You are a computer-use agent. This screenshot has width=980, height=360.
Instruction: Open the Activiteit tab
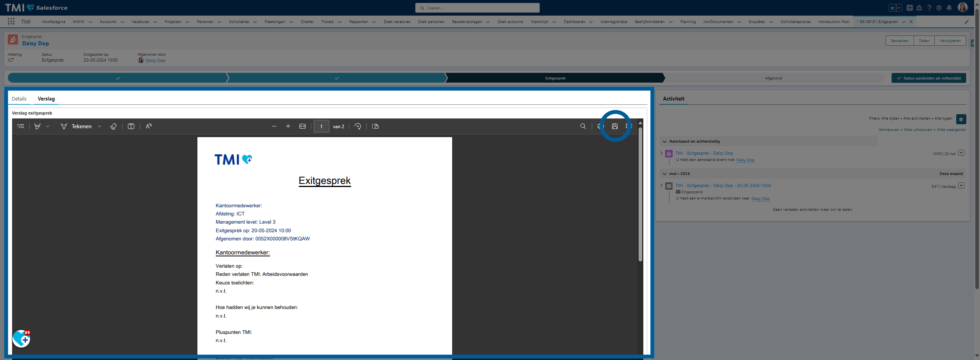coord(673,99)
